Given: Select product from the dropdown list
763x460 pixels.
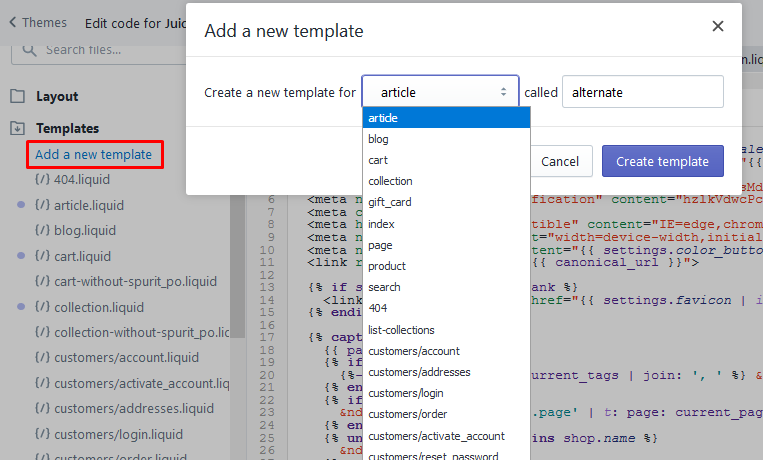Looking at the screenshot, I should [446, 266].
